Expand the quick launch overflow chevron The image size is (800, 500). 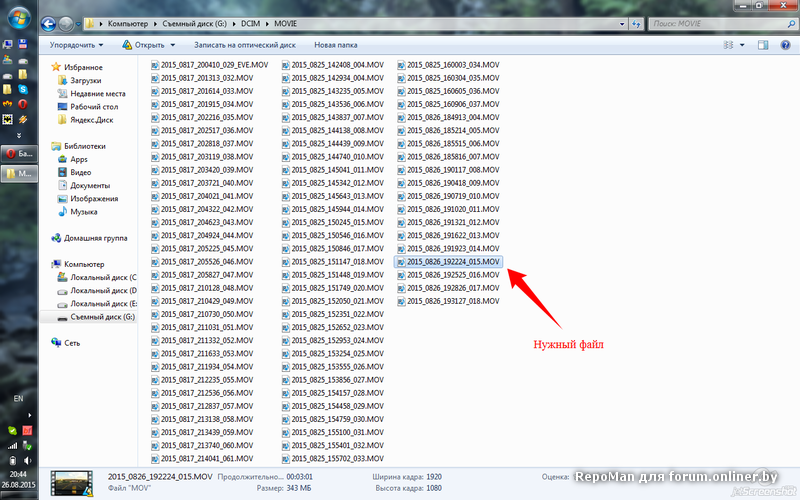[19, 135]
